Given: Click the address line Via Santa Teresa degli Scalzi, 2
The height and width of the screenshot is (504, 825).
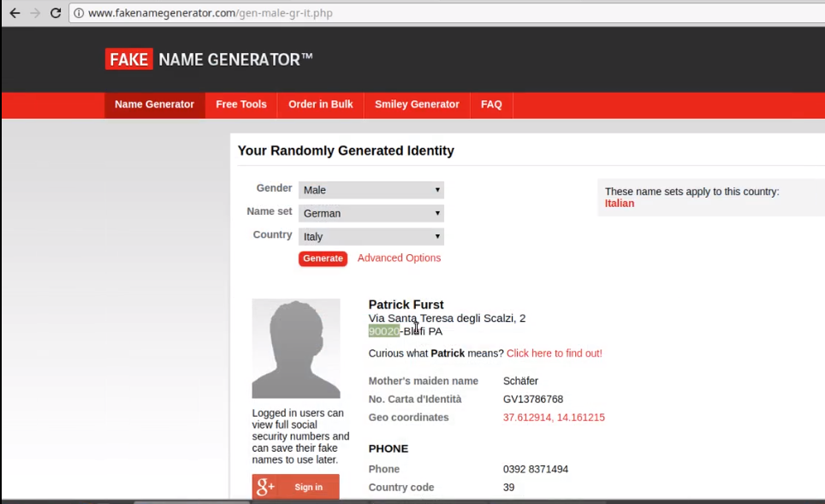Looking at the screenshot, I should 447,318.
